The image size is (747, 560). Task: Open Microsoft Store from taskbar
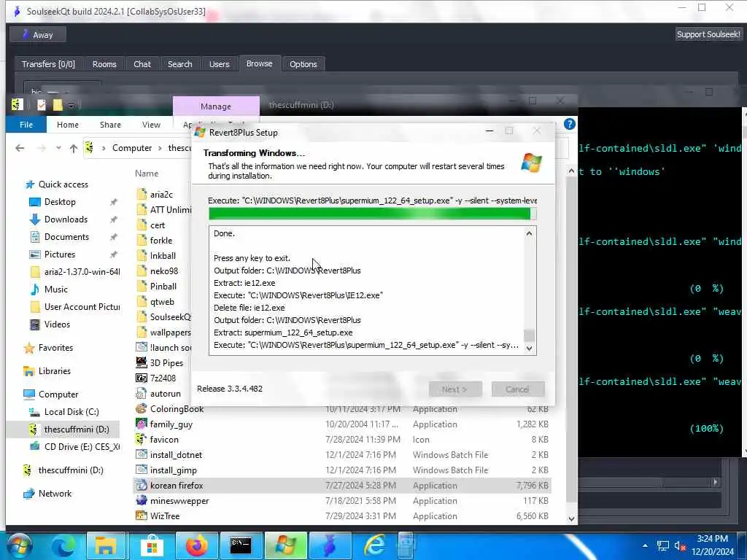[152, 545]
